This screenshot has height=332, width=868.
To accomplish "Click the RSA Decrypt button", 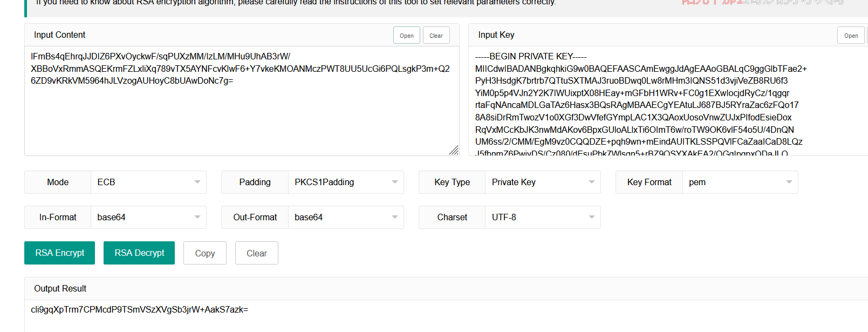I will tap(139, 253).
